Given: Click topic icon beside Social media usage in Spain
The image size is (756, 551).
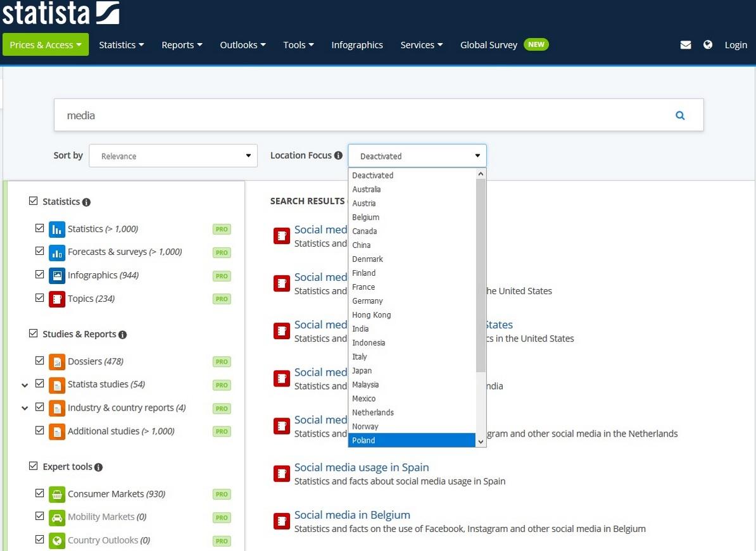Looking at the screenshot, I should click(x=282, y=473).
